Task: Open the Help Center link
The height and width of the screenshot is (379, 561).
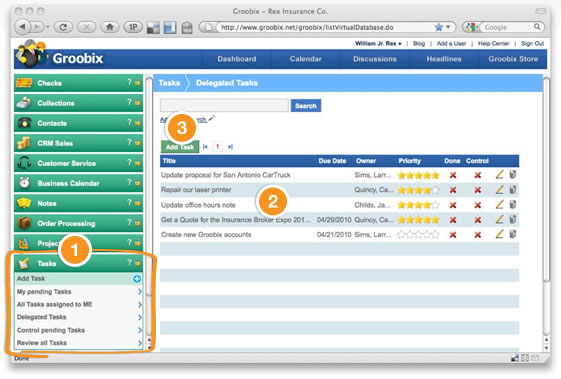Action: (493, 44)
